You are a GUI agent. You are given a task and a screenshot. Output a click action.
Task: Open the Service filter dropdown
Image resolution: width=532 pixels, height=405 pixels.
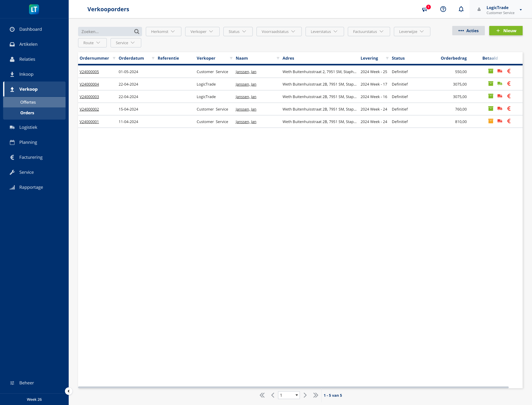click(126, 43)
